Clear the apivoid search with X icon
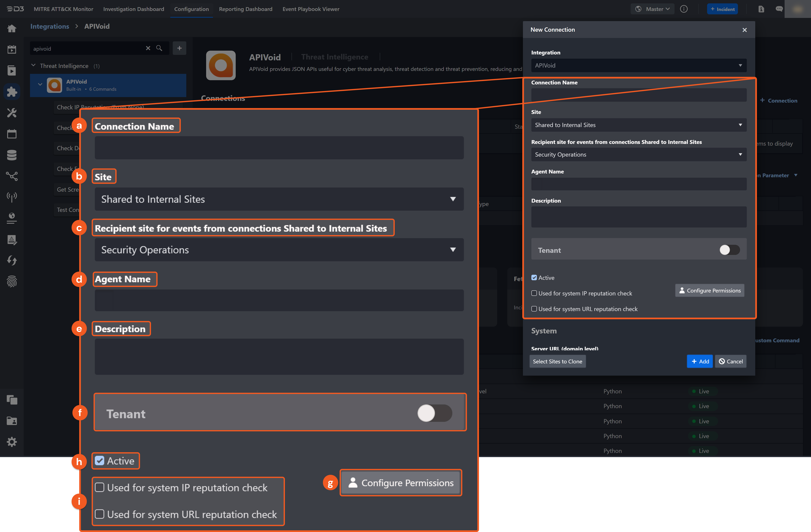Screen dimensions: 811x532 pos(148,48)
